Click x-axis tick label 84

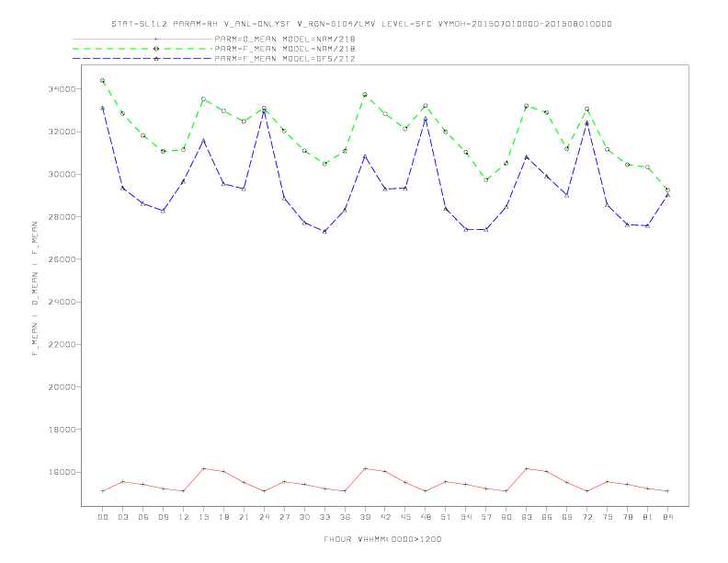pos(667,517)
